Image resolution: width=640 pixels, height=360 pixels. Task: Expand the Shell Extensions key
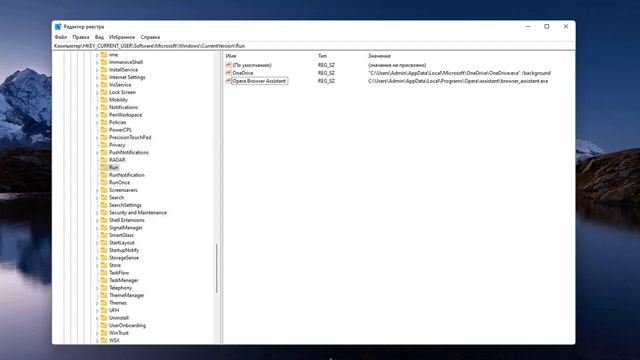pos(97,220)
